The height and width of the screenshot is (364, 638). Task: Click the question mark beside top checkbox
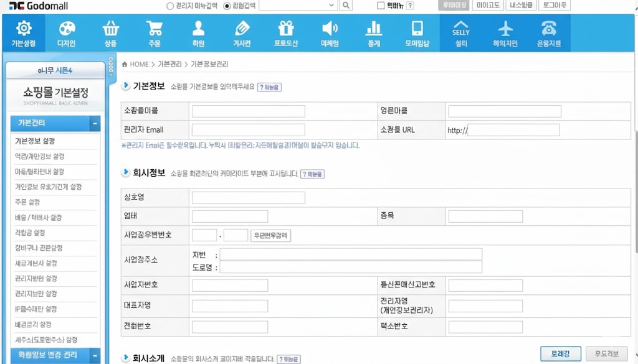[410, 6]
